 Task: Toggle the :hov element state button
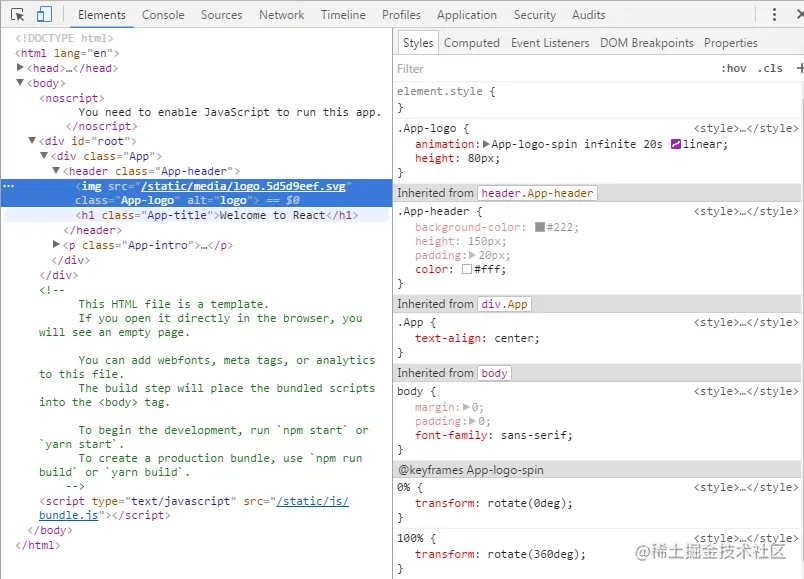tap(734, 68)
